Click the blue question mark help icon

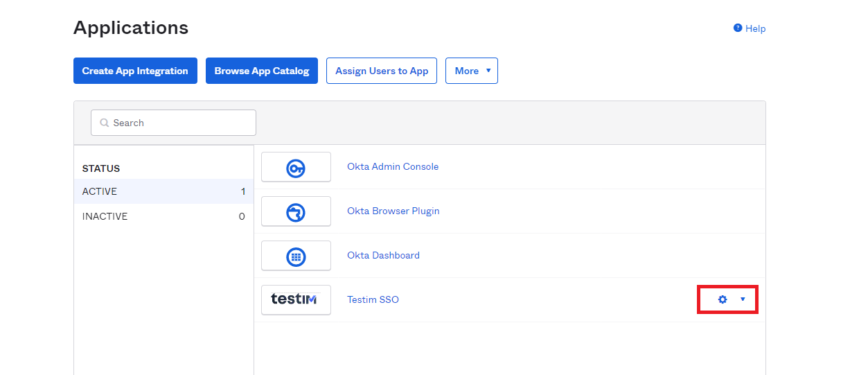[x=738, y=28]
